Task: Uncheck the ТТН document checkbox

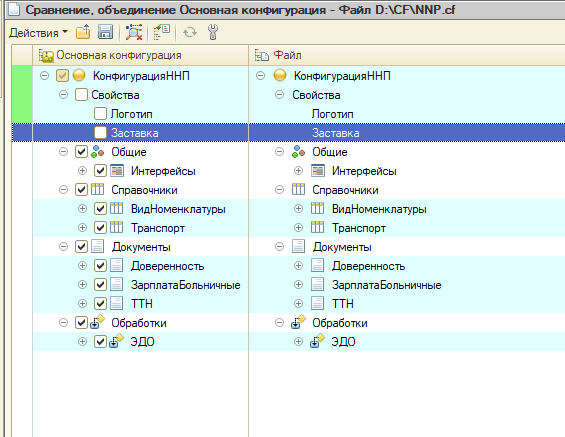Action: click(x=100, y=304)
